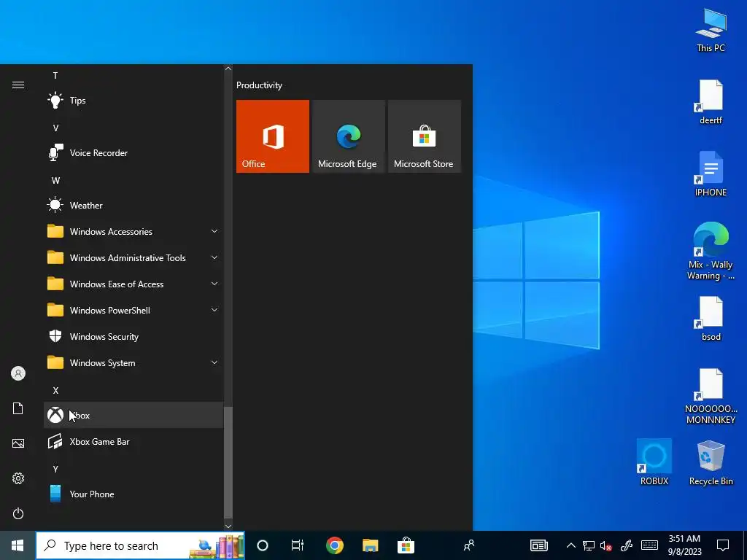
Task: Click the Productivity group title
Action: (x=259, y=85)
